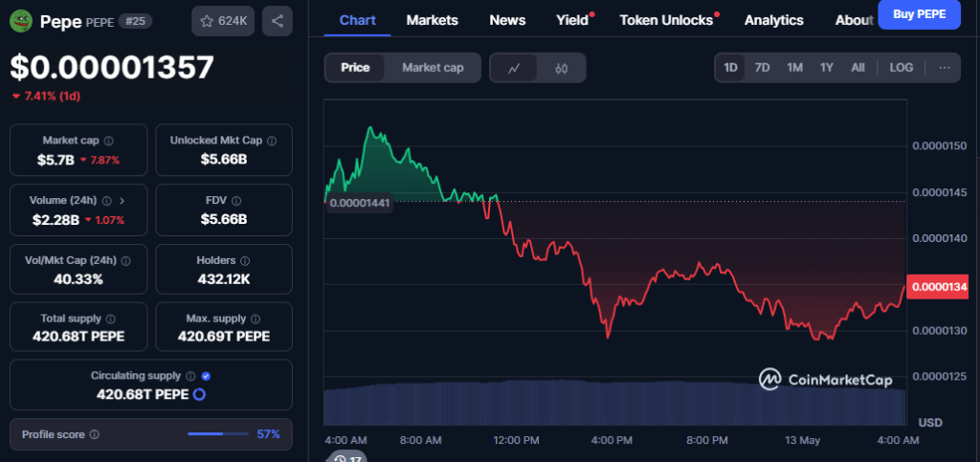The image size is (980, 462).
Task: Click info icon next to Volume (24h)
Action: pos(107,201)
